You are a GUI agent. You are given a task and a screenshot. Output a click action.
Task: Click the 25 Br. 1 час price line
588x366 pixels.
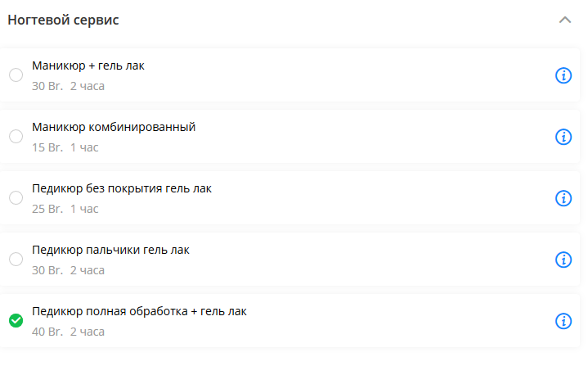point(65,209)
